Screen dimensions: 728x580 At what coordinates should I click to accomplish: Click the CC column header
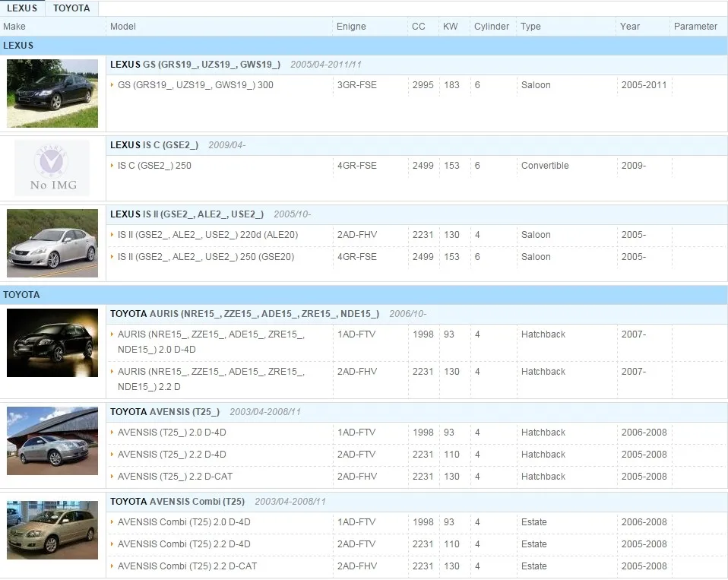tap(418, 27)
